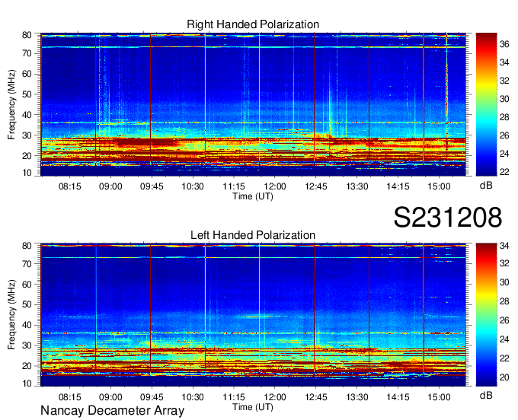Screen dimensions: 518x420
Task: Click the 20 MHz tick on Left Handed plot
Action: (27, 366)
